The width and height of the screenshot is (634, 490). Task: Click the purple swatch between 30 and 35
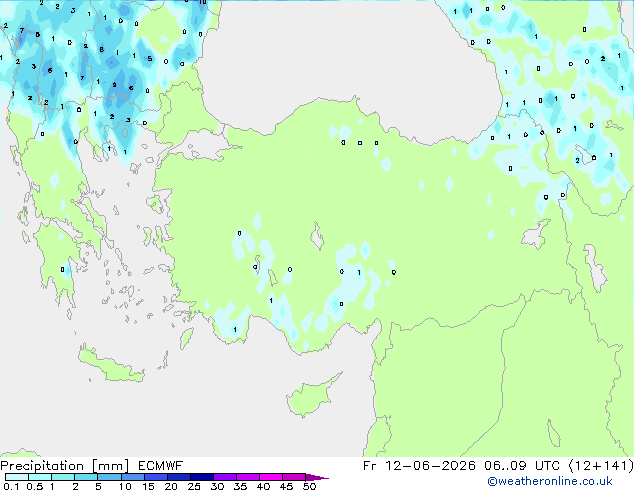point(224,477)
